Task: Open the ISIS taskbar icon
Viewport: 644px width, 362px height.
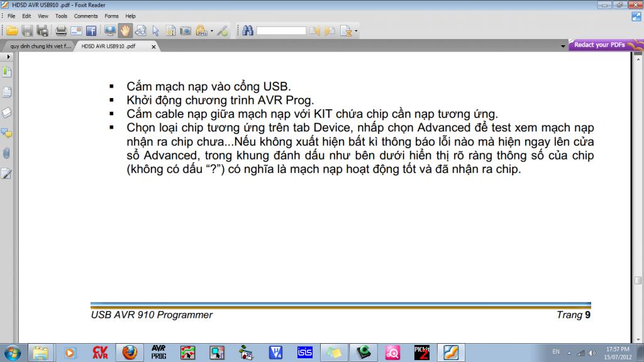Action: [305, 353]
